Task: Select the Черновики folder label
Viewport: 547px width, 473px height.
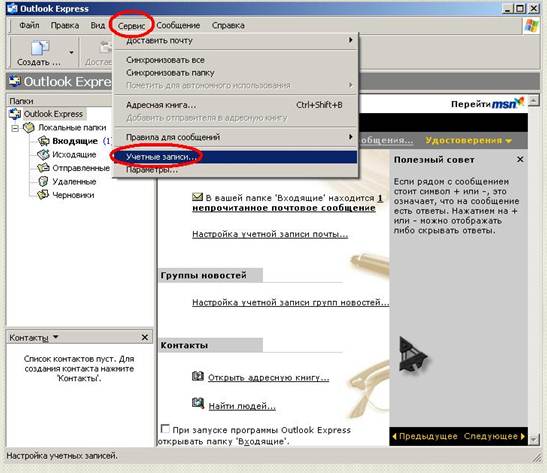Action: tap(73, 195)
